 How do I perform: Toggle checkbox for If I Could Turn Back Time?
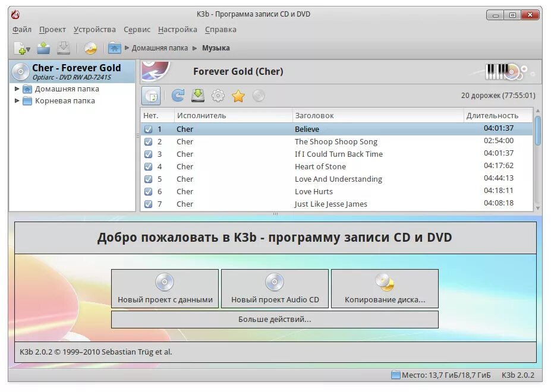click(x=148, y=154)
